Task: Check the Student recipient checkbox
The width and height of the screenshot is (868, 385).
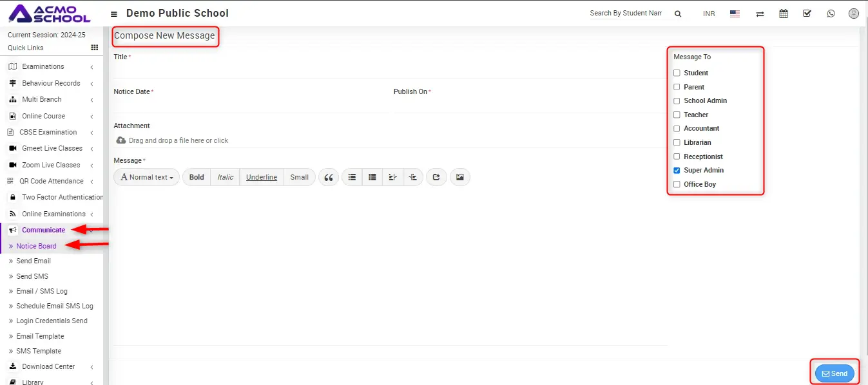Action: pyautogui.click(x=677, y=73)
